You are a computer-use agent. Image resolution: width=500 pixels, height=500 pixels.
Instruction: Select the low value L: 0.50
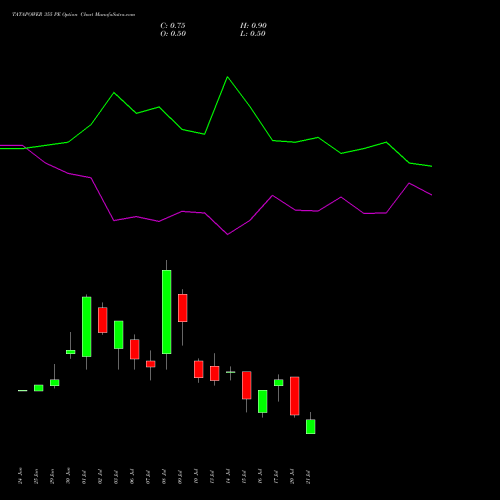click(253, 34)
